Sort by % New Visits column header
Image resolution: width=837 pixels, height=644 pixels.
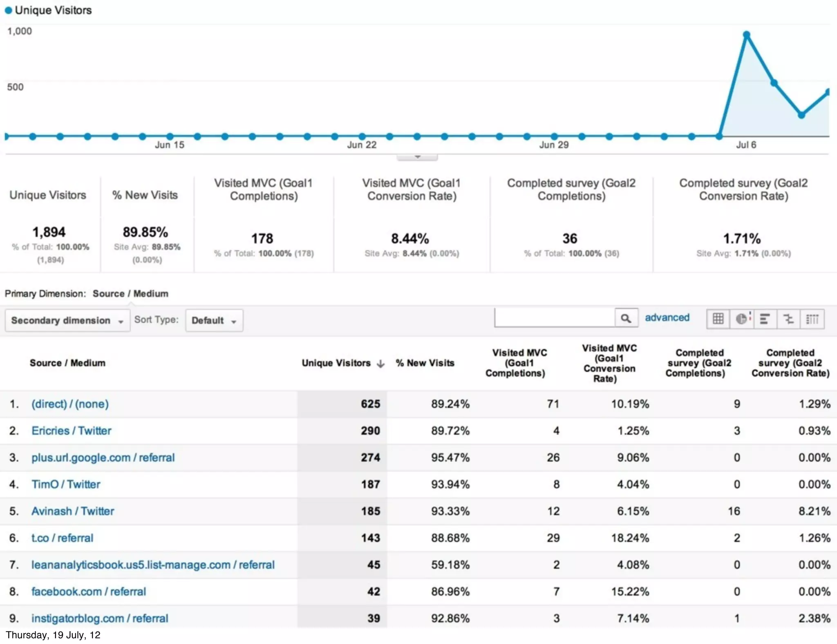(x=425, y=363)
